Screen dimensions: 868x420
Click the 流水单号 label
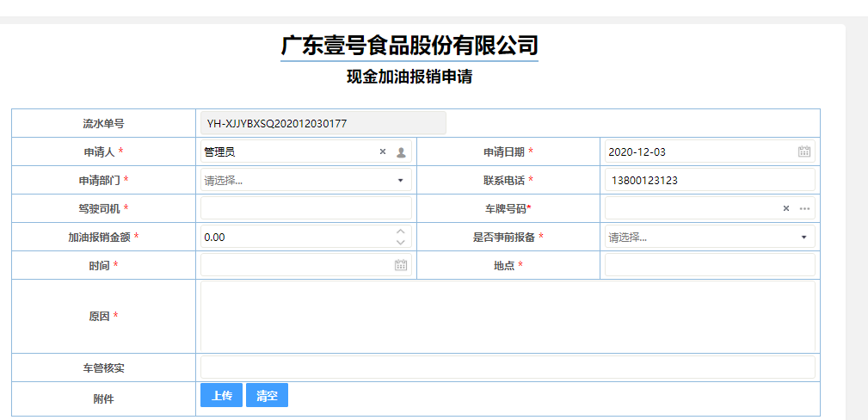[x=103, y=124]
